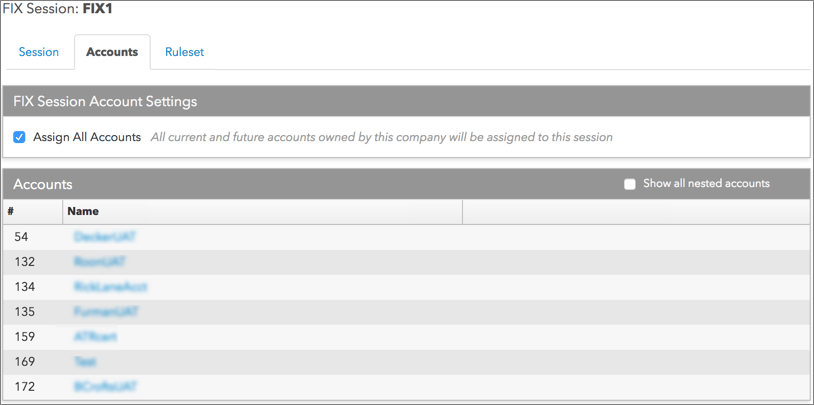Screen dimensions: 814x405
Task: Open the account link in row 132
Action: pyautogui.click(x=100, y=262)
